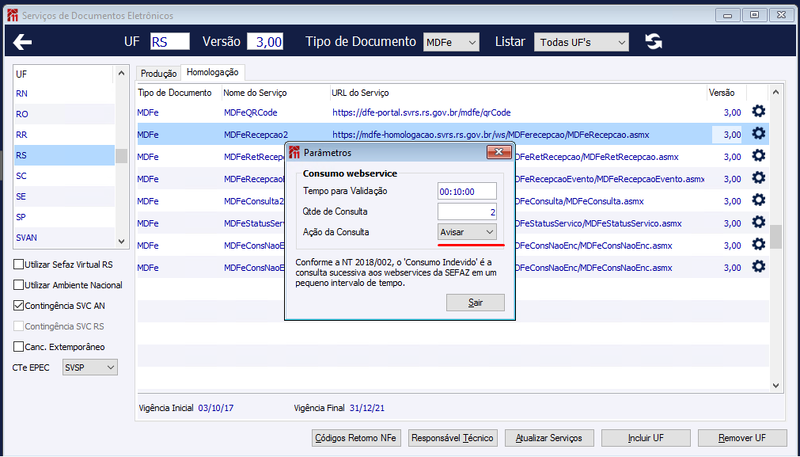
Task: Open settings gear for MDFeRecepcao2 row
Action: click(759, 134)
